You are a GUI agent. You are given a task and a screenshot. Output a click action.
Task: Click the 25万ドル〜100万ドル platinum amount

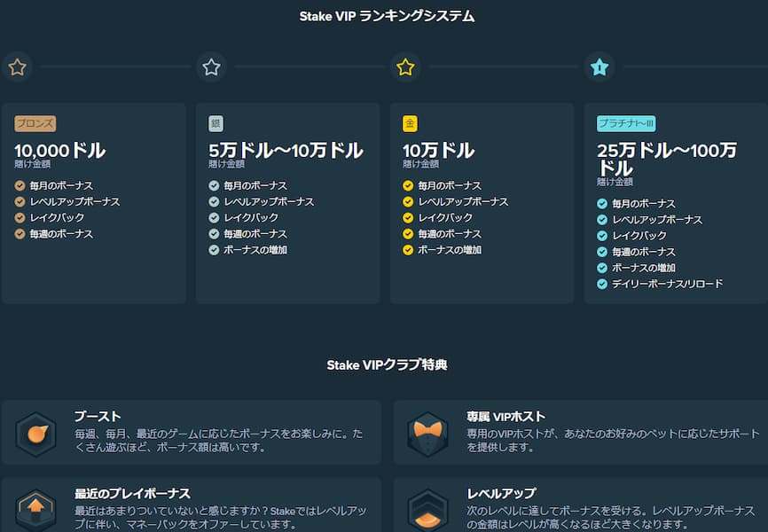667,159
